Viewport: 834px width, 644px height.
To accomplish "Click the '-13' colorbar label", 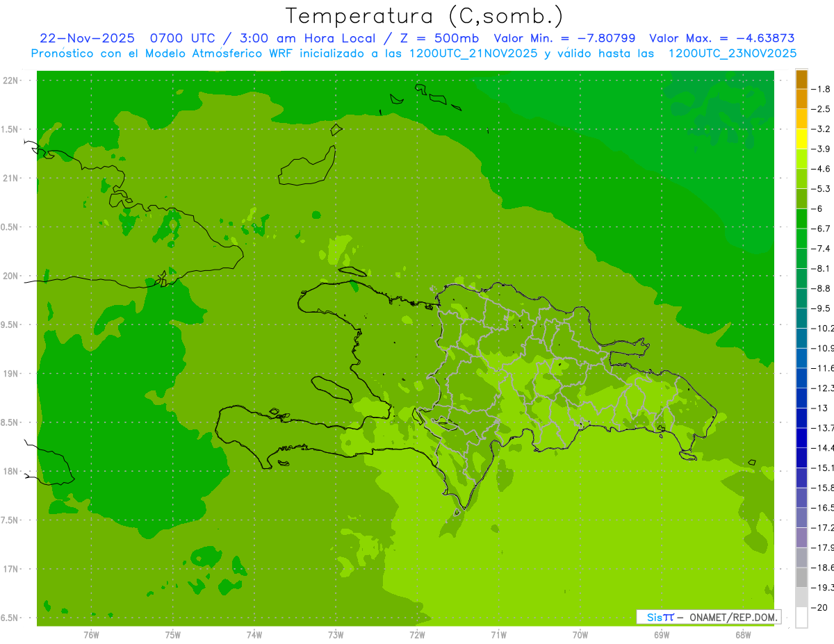I will pos(819,408).
